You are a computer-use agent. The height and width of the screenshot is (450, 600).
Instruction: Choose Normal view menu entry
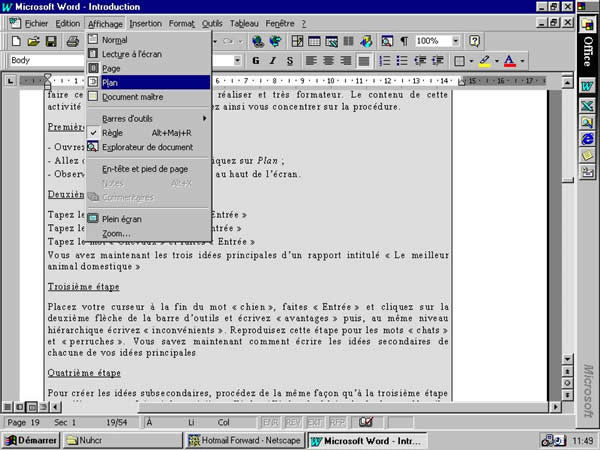point(148,39)
